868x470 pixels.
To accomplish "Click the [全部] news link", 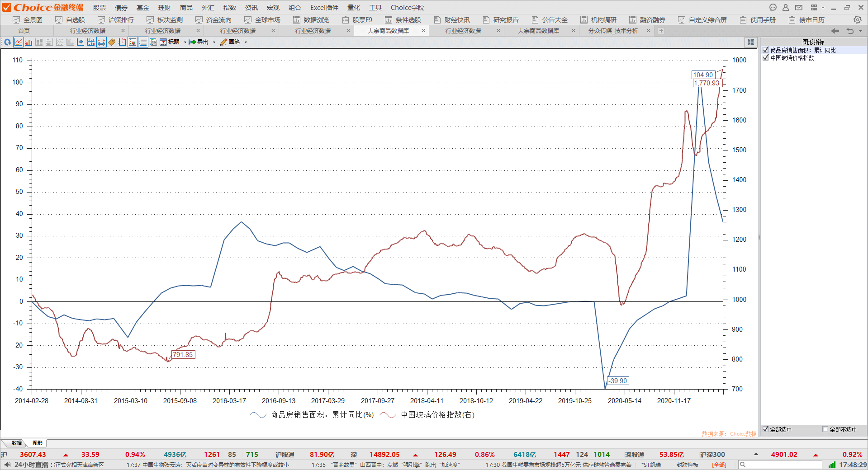I will coord(719,465).
